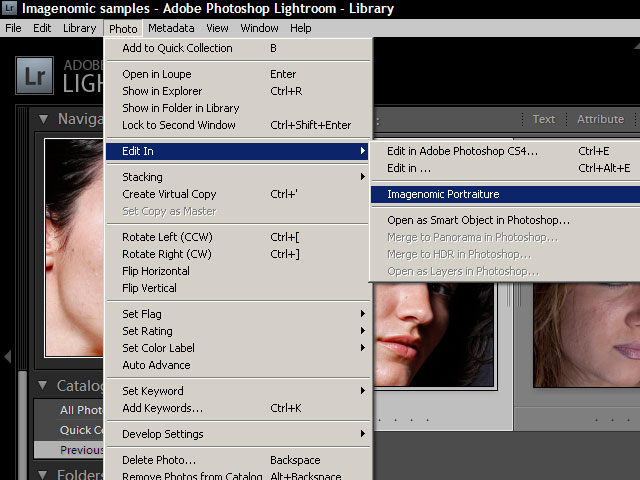Close the open Photo menu
Viewport: 640px width, 480px height.
tap(123, 29)
